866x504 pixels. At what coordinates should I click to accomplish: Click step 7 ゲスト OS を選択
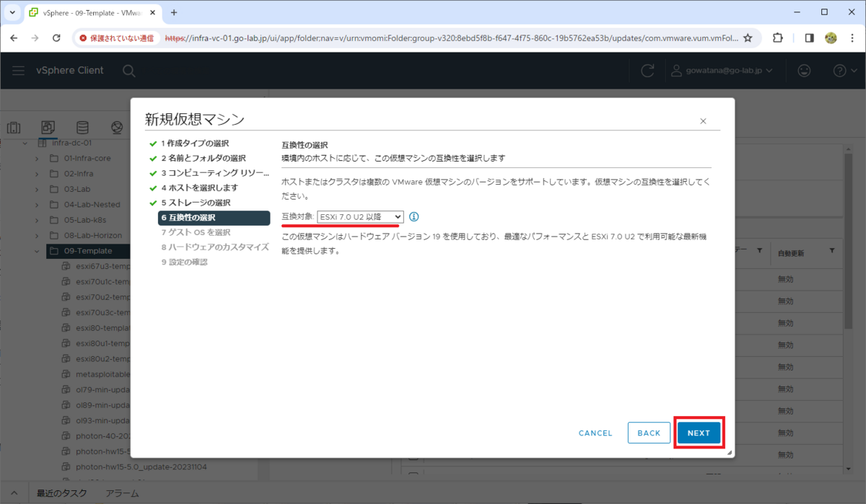(196, 232)
